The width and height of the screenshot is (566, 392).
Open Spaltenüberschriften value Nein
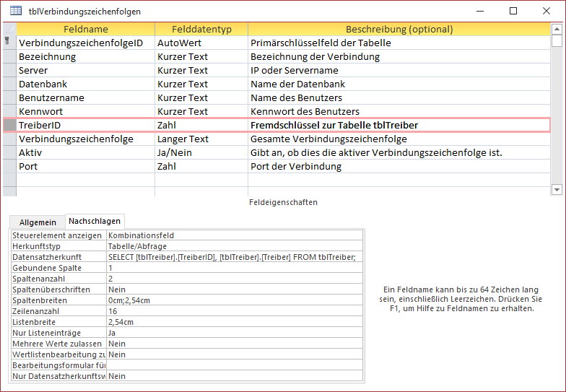click(x=235, y=289)
